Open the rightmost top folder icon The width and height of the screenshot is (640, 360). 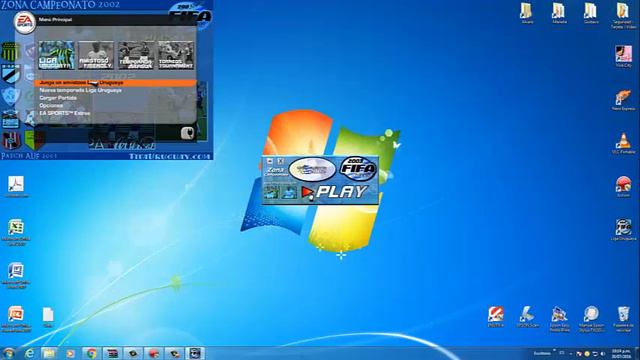pos(623,16)
